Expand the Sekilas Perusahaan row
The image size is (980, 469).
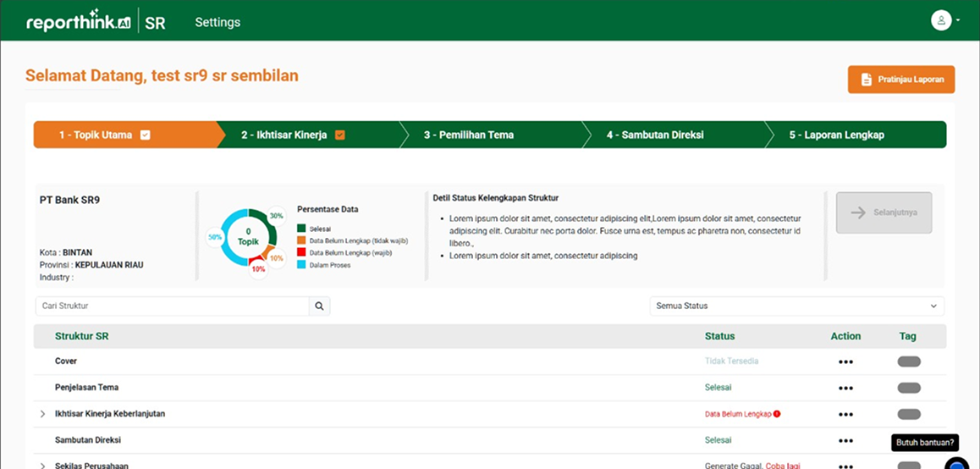pyautogui.click(x=43, y=465)
